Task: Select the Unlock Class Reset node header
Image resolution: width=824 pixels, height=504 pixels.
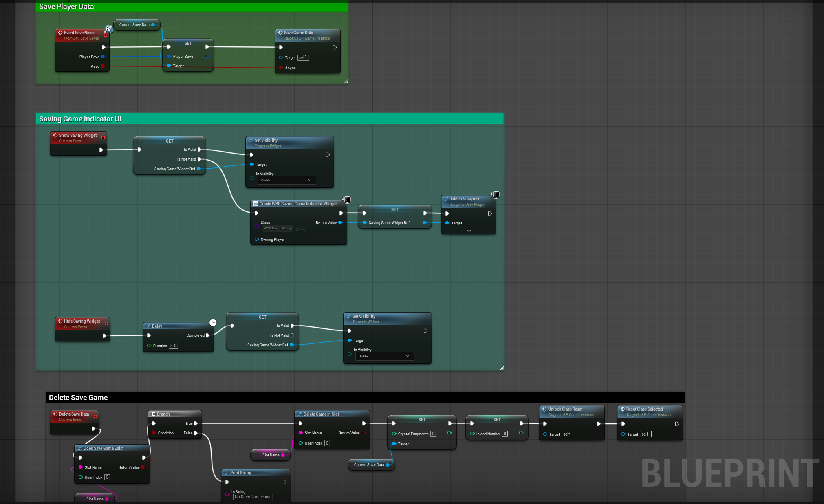Action: [571, 412]
